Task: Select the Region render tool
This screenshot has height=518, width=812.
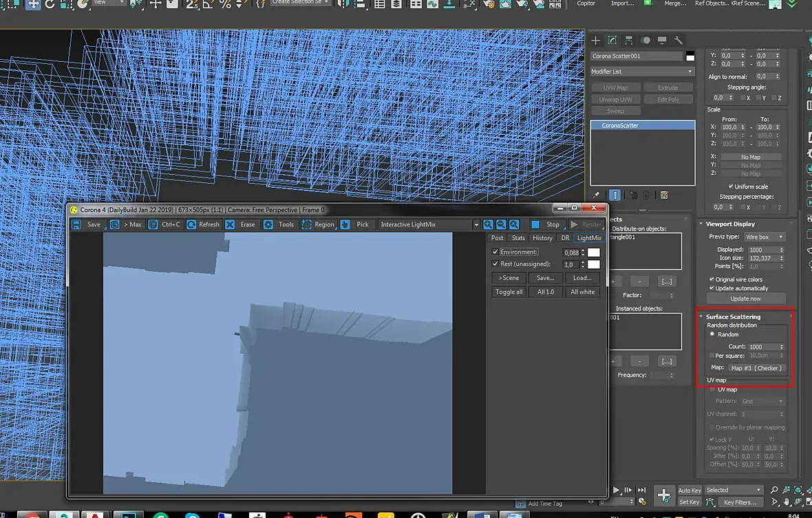Action: [317, 224]
